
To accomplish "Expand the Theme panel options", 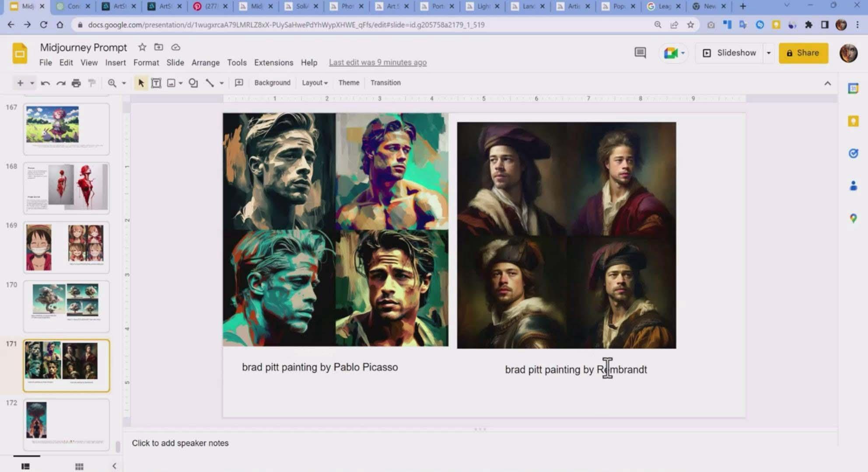I will coord(349,83).
